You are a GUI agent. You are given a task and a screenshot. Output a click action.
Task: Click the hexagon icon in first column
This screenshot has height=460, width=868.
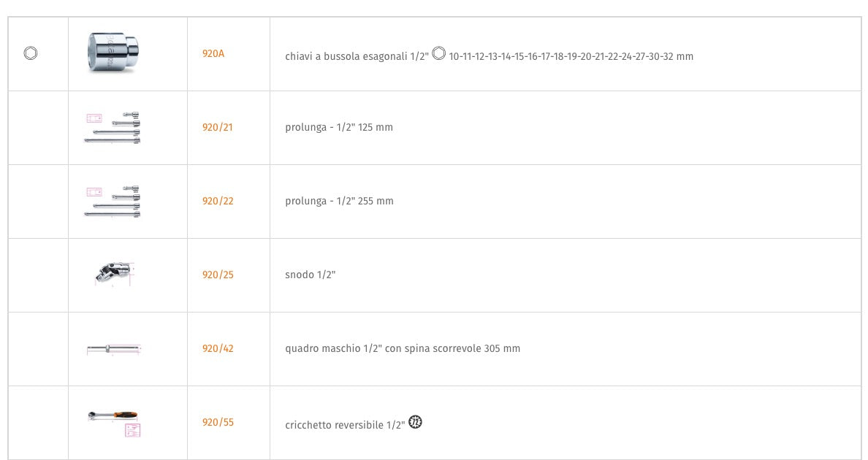(31, 53)
